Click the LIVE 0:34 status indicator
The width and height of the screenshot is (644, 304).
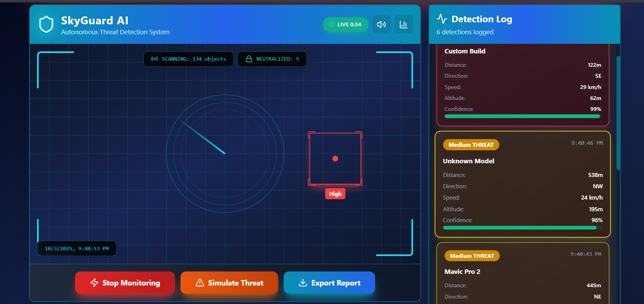tap(345, 25)
